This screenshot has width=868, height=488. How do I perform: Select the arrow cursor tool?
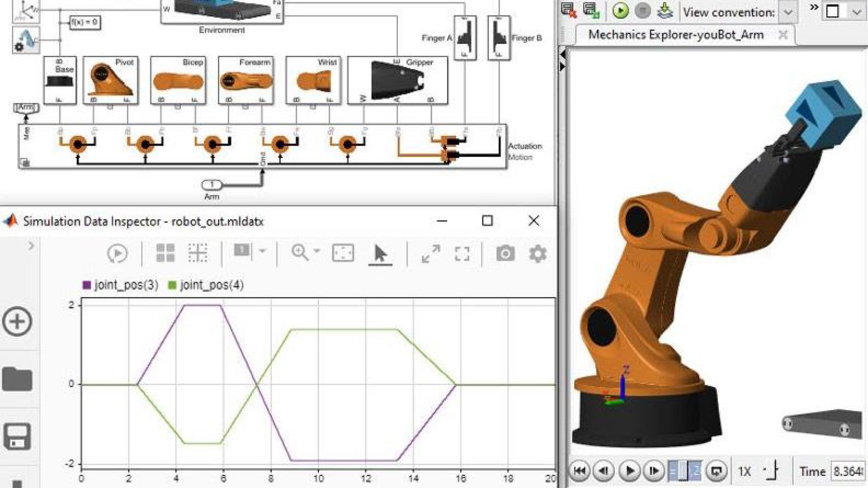coord(380,253)
